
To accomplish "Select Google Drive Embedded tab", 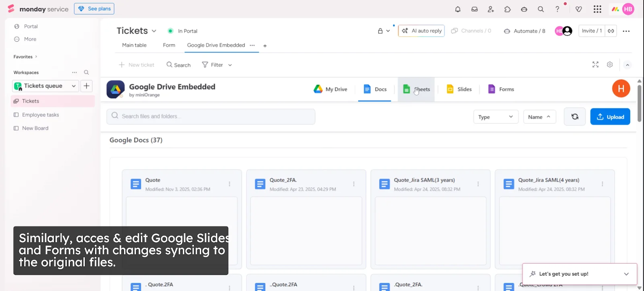I will [x=216, y=45].
